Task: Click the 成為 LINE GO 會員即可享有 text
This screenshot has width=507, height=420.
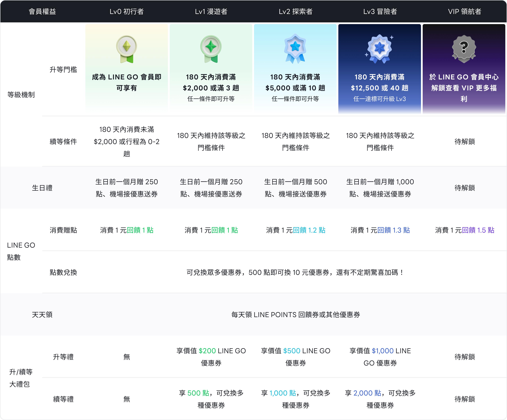Action: click(126, 82)
